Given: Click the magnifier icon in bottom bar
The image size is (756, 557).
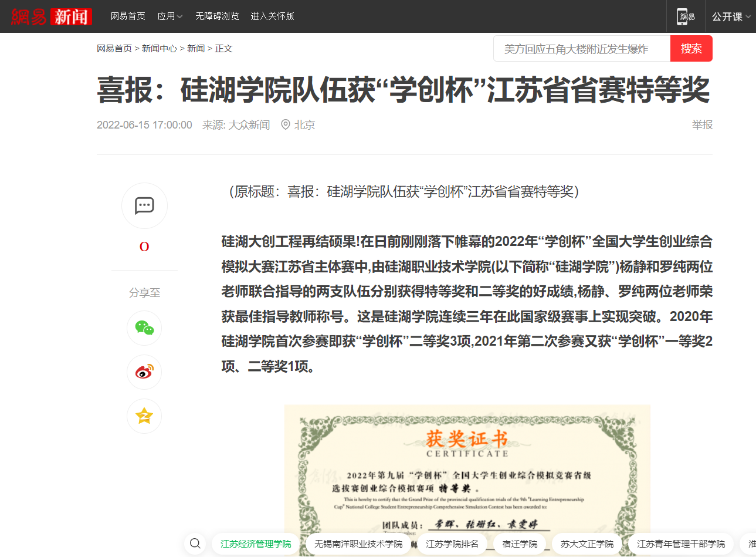Looking at the screenshot, I should pyautogui.click(x=195, y=544).
